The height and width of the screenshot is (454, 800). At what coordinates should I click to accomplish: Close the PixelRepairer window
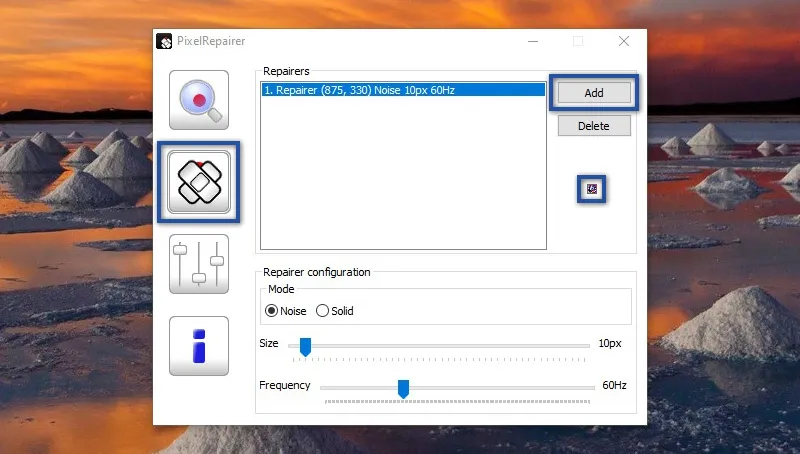[x=624, y=41]
